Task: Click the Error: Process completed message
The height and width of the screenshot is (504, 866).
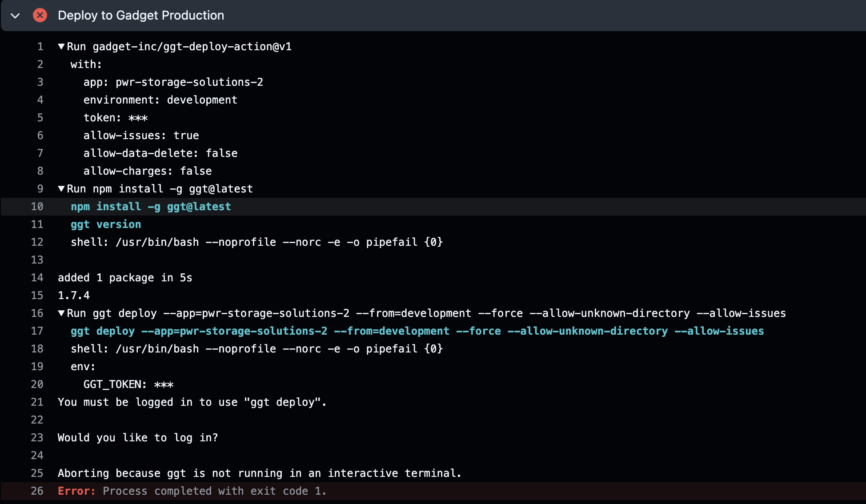Action: [192, 491]
